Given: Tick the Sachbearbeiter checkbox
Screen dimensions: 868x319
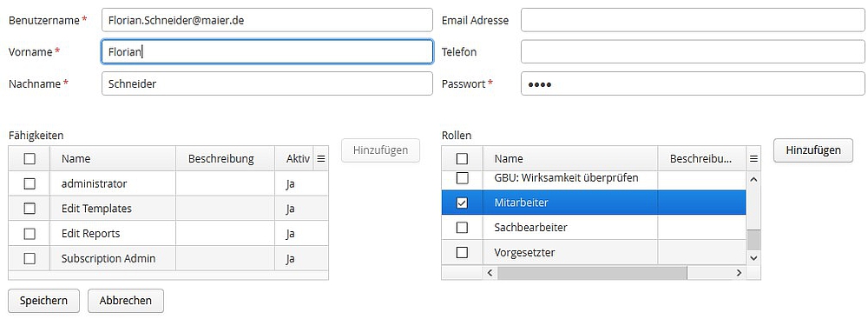Looking at the screenshot, I should [x=462, y=228].
